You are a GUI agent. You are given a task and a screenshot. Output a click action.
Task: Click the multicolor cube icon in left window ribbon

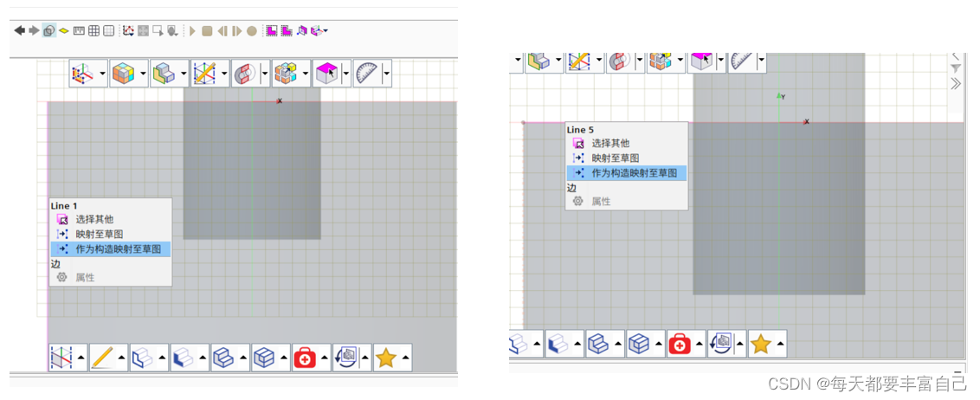pos(123,74)
